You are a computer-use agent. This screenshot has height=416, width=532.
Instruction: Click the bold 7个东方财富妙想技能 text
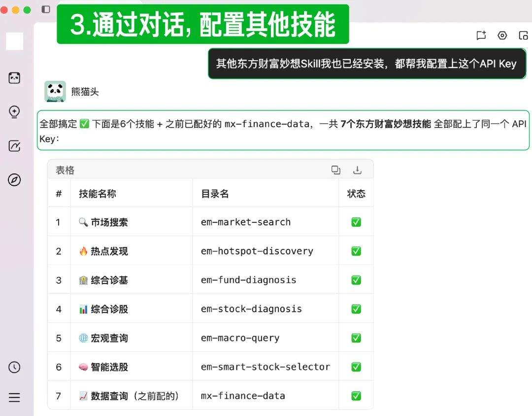click(385, 124)
